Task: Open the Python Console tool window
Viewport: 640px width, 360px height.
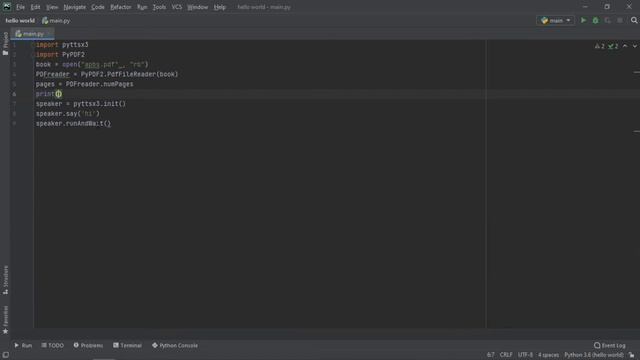Action: click(175, 345)
